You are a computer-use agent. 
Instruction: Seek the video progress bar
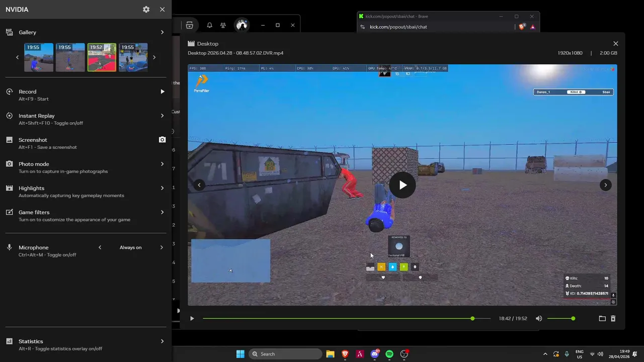[347, 318]
